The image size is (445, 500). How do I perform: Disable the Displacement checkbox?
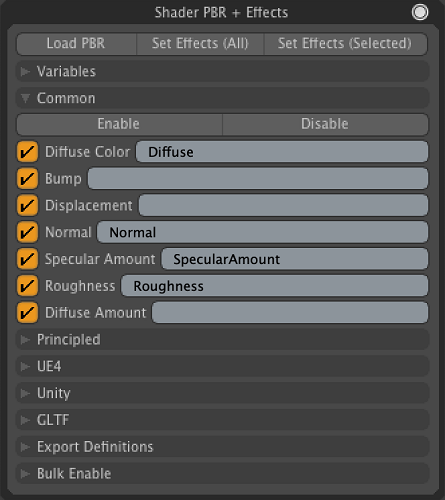coord(27,205)
